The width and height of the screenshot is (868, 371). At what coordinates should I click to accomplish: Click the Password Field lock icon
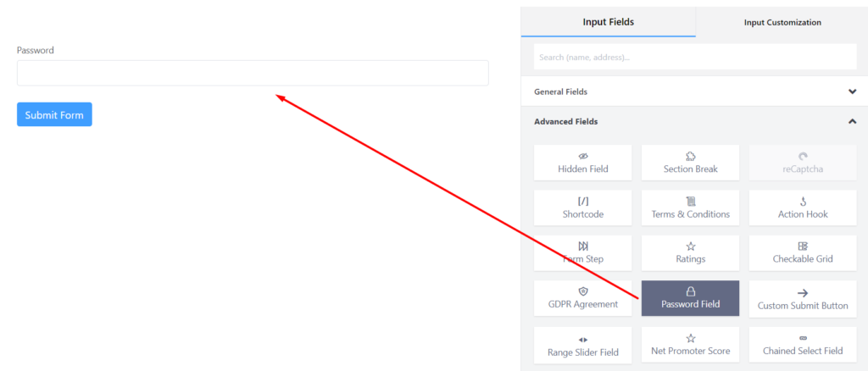(690, 291)
